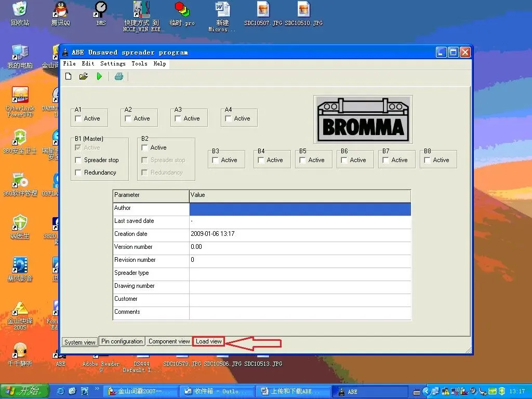This screenshot has height=399, width=532.
Task: Toggle B1 Master Spreader stop checkbox
Action: click(x=78, y=160)
